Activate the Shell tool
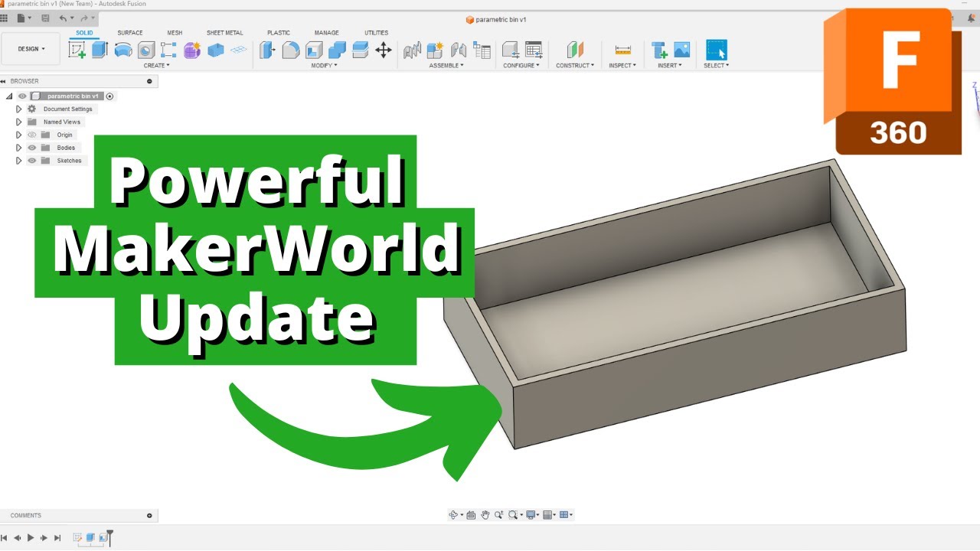Image resolution: width=980 pixels, height=551 pixels. coord(314,51)
